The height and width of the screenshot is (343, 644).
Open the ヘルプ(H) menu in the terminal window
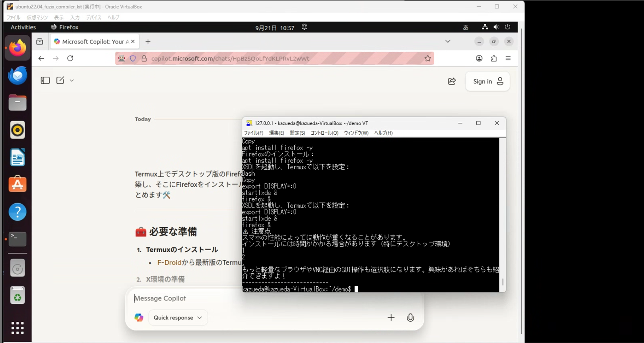tap(383, 133)
